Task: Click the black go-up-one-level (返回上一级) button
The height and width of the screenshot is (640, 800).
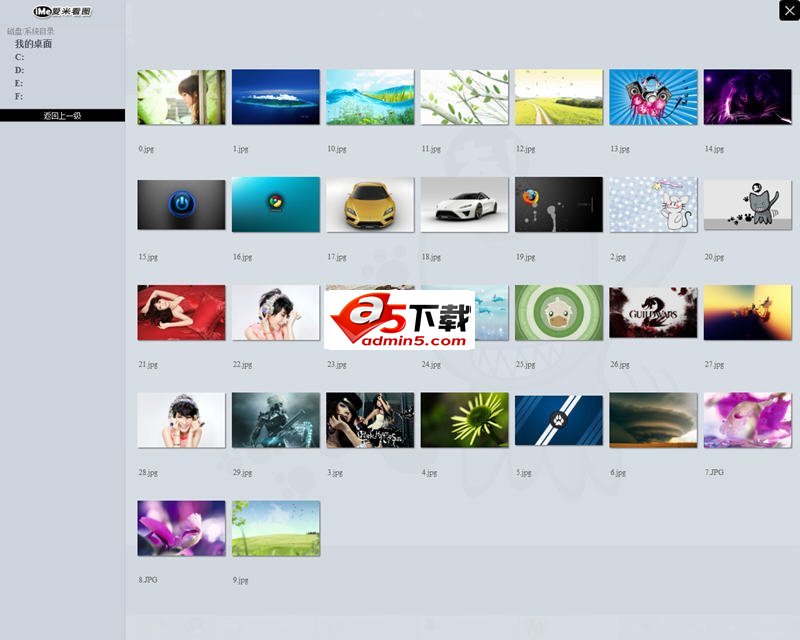Action: pyautogui.click(x=62, y=115)
